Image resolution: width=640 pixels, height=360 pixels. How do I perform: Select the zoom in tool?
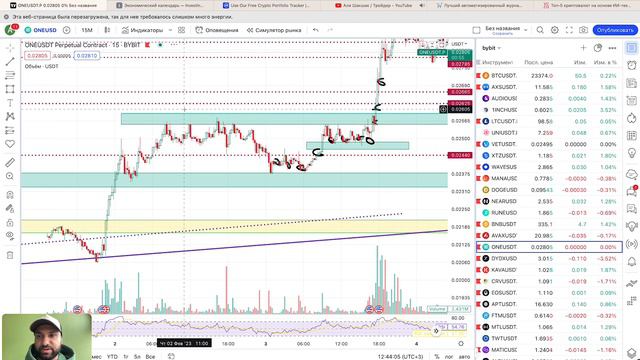(10, 176)
